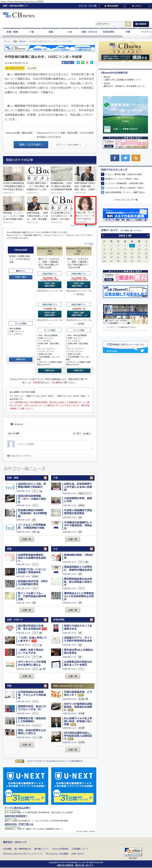The width and height of the screenshot is (152, 868).
Task: Open comment sort order dropdown 古い順
Action: click(87, 434)
